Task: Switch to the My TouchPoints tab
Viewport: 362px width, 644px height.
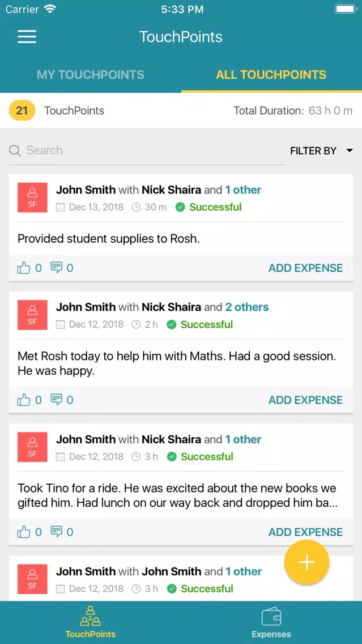Action: pyautogui.click(x=90, y=74)
